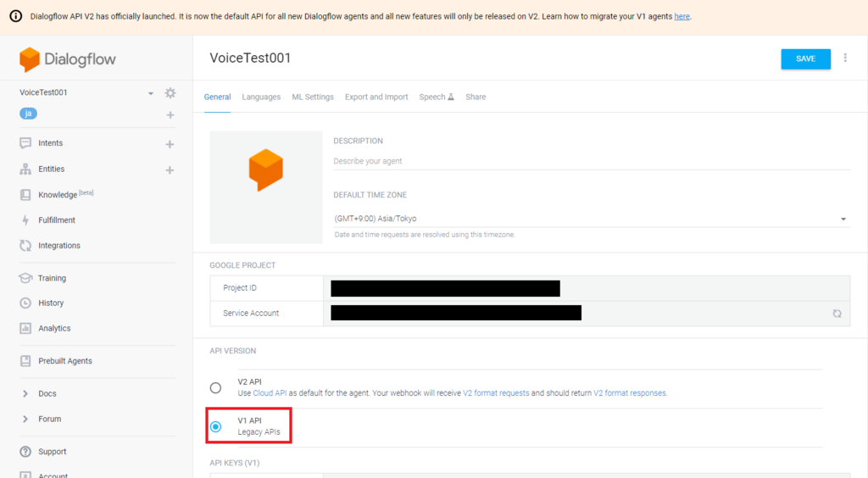This screenshot has width=868, height=478.
Task: Click the refresh Service Account icon
Action: 837,314
